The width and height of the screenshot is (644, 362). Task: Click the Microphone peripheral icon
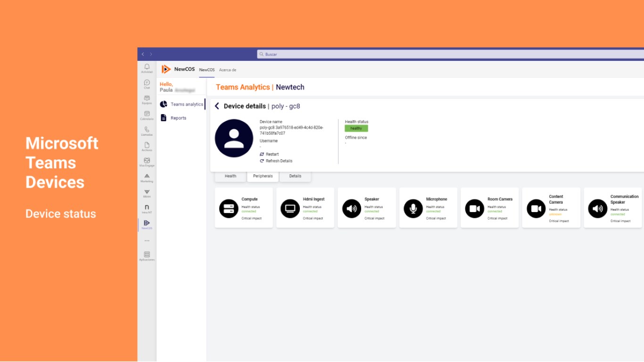[x=413, y=208]
